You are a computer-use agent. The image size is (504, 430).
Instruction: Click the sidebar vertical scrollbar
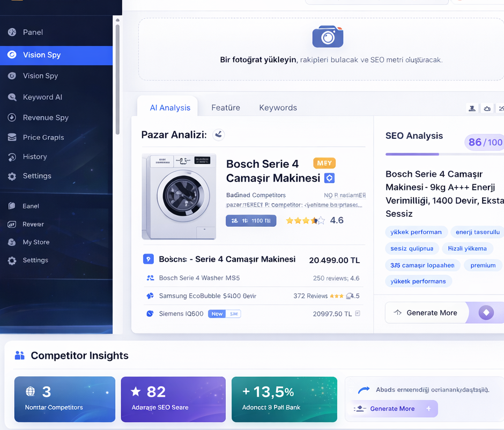[117, 79]
